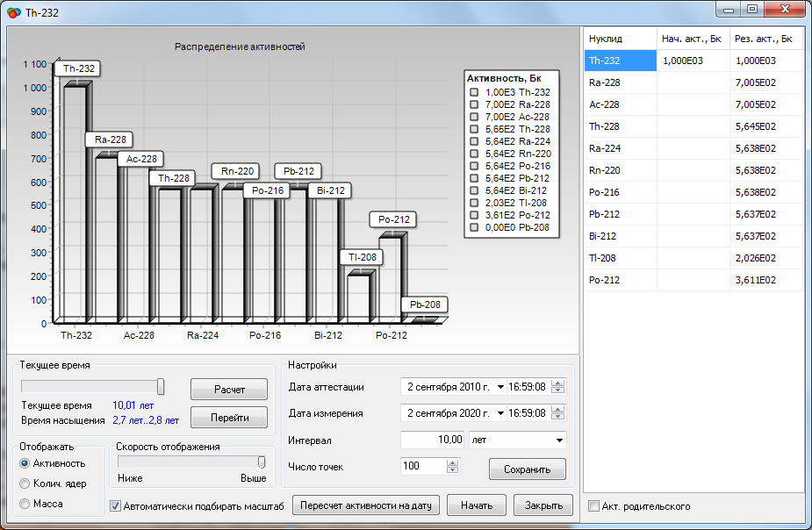Expand the interval units dropdown (лет)
The image size is (812, 530).
tap(559, 440)
